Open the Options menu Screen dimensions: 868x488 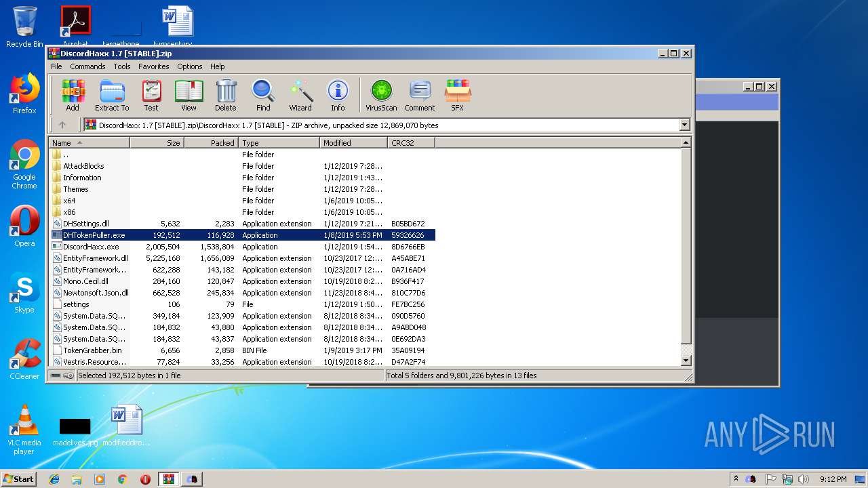190,66
